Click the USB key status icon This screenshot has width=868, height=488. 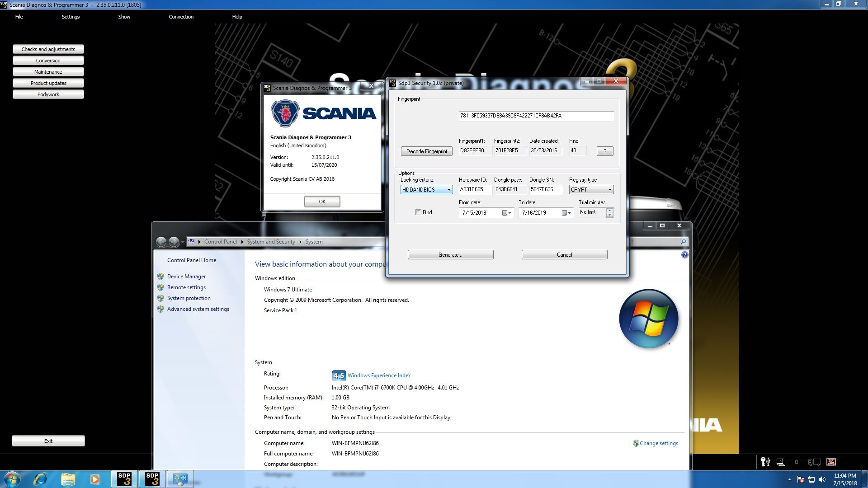[x=765, y=462]
